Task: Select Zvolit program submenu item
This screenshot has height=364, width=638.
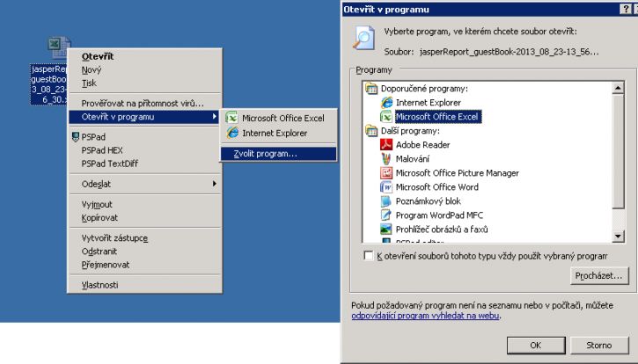Action: [279, 154]
